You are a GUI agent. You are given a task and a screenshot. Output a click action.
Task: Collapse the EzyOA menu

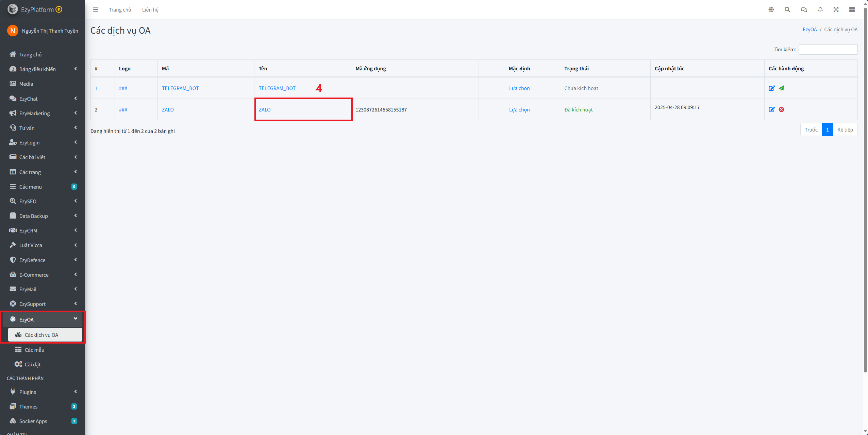coord(43,319)
